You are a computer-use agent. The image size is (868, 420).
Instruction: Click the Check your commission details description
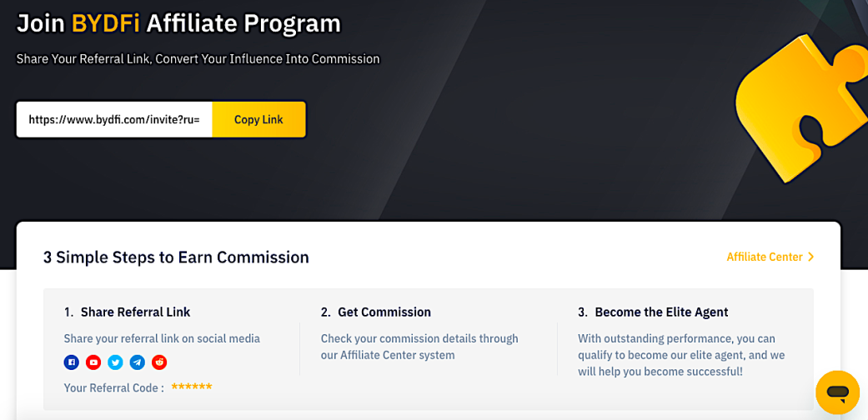(x=419, y=347)
